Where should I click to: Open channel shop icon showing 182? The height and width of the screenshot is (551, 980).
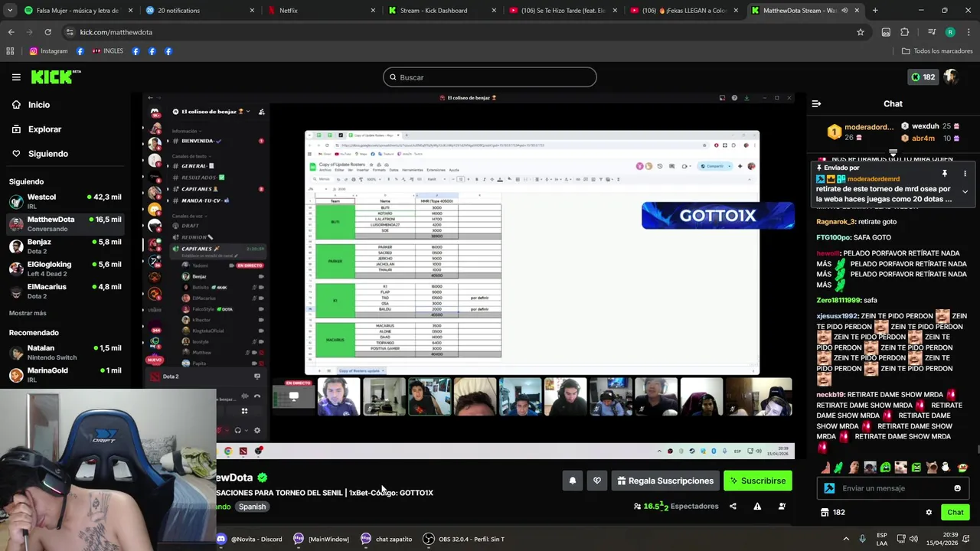point(832,512)
